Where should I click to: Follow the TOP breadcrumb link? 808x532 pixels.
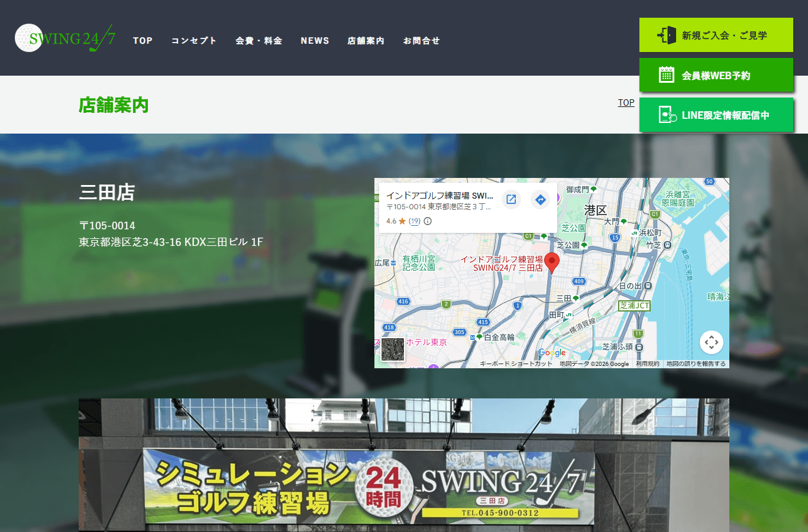626,103
